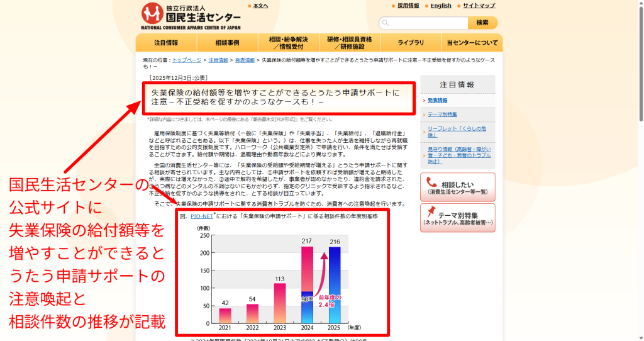Click the 2022 bar labeled 54

[252, 313]
